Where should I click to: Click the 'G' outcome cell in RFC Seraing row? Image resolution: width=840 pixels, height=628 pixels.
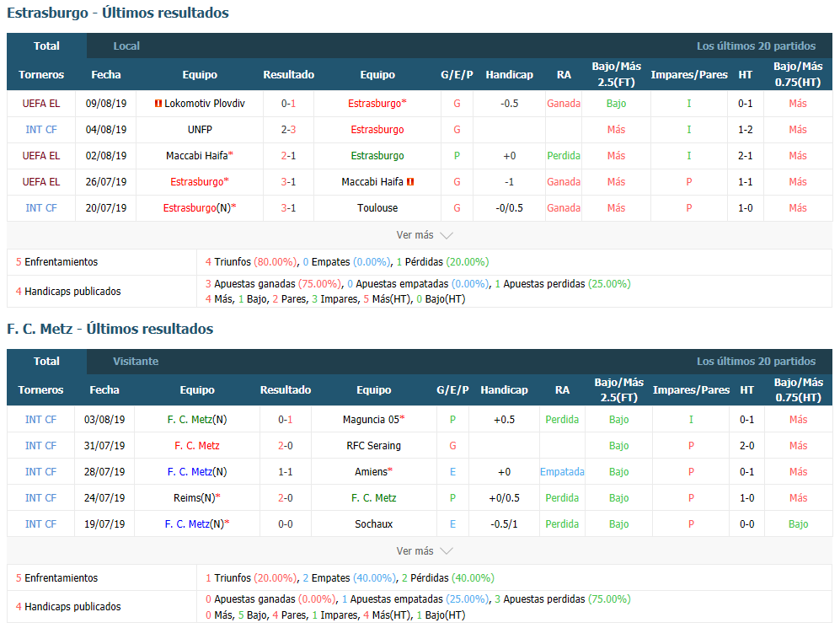click(452, 446)
